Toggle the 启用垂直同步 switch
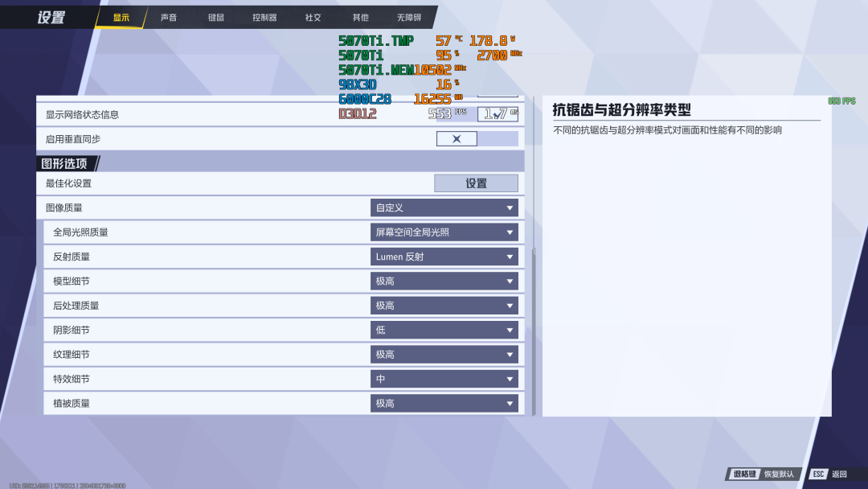The height and width of the screenshot is (489, 868). 477,139
